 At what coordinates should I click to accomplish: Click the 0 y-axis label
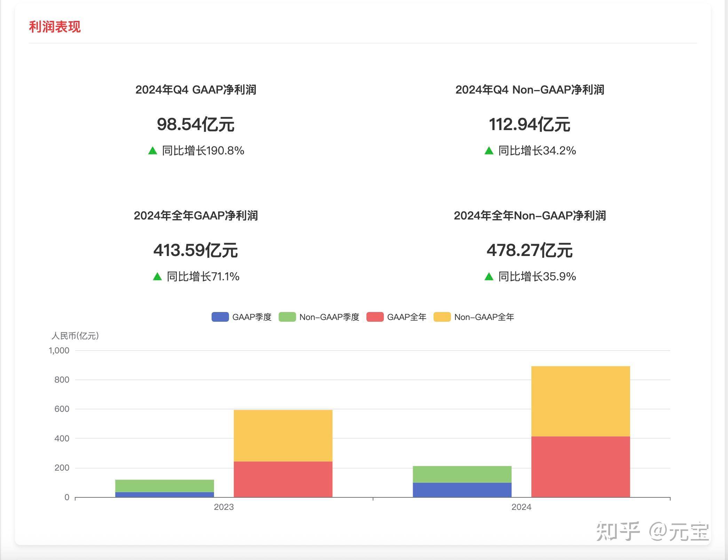[x=67, y=497]
